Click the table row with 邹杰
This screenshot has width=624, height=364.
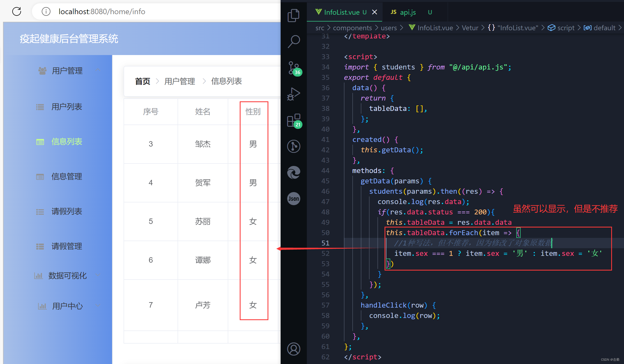(x=202, y=144)
